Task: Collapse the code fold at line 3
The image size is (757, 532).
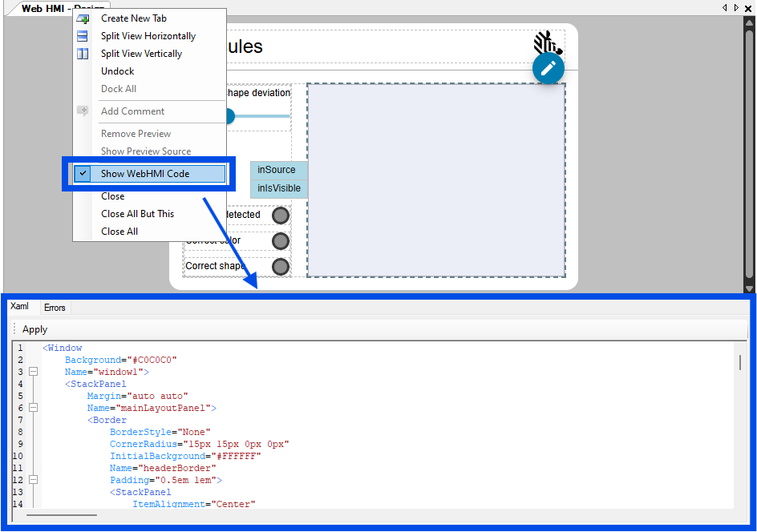Action: click(33, 371)
